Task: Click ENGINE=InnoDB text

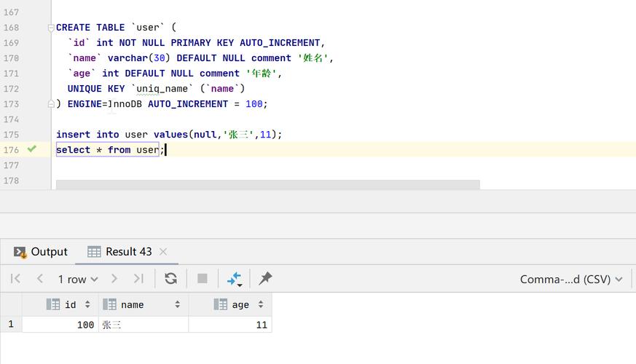Action: pyautogui.click(x=105, y=104)
